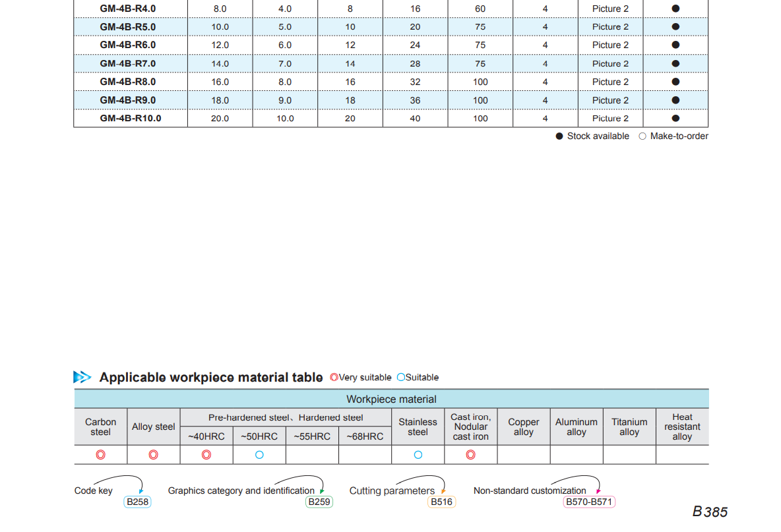Image resolution: width=781 pixels, height=532 pixels.
Task: Click the blue arrow icon beside Applicable workpiece heading
Action: coord(82,377)
